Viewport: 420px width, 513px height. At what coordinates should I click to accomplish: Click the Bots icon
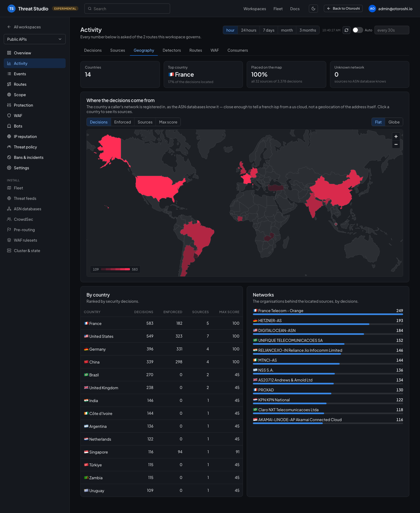point(9,126)
